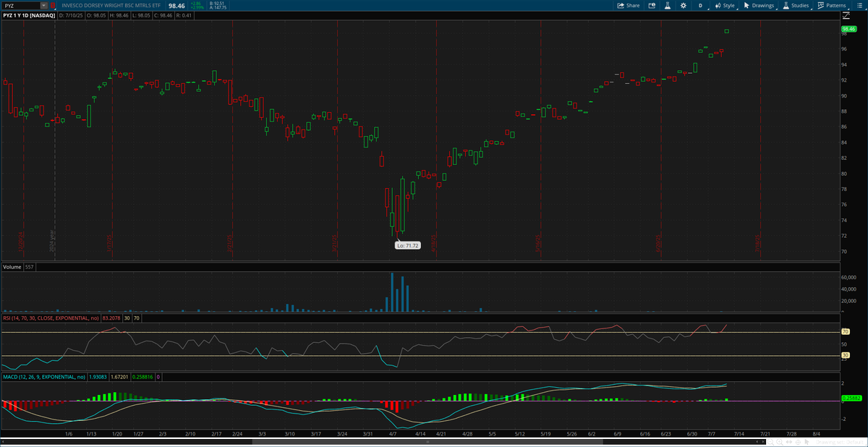Open the symbol dropdown arrow next to PYZ

pyautogui.click(x=43, y=6)
